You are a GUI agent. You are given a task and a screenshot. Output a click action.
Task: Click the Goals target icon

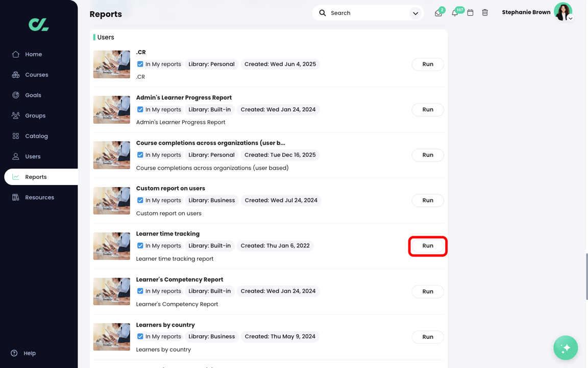(16, 95)
